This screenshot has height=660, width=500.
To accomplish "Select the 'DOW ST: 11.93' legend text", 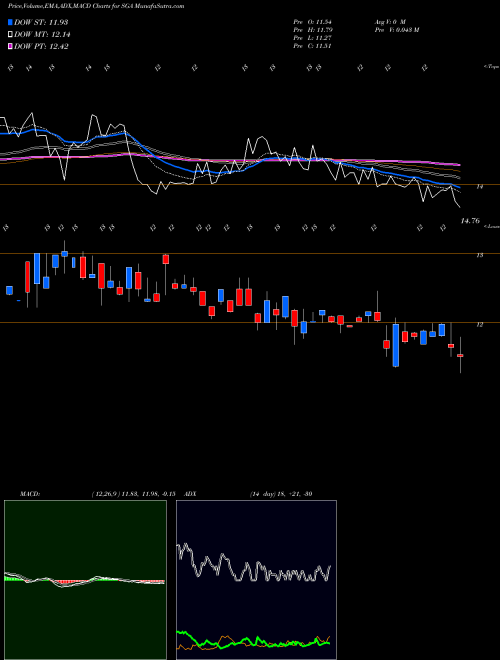I will tap(41, 22).
